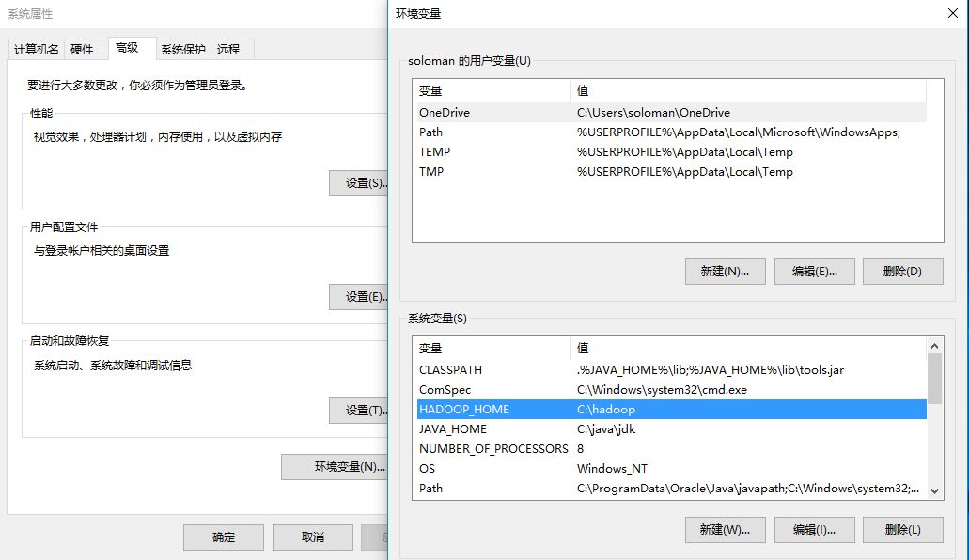Viewport: 969px width, 560px height.
Task: Click scroll up arrow in system variables list
Action: tap(934, 346)
